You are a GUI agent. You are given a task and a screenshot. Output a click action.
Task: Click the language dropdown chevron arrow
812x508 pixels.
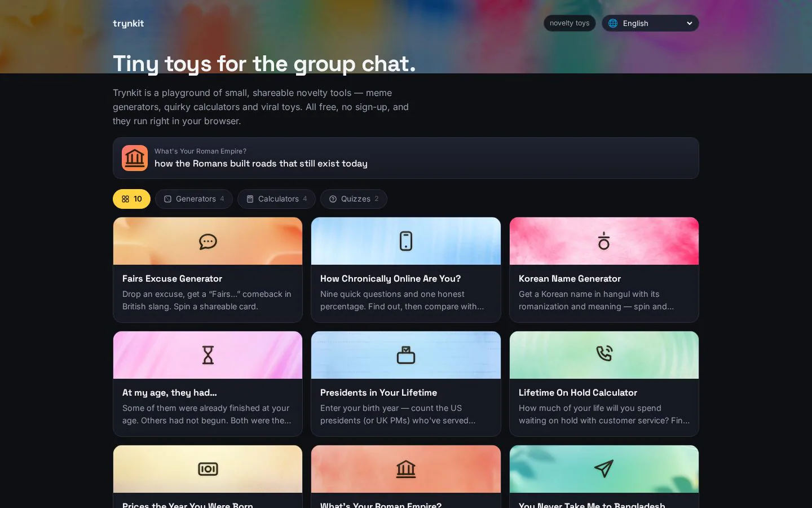[x=689, y=23]
